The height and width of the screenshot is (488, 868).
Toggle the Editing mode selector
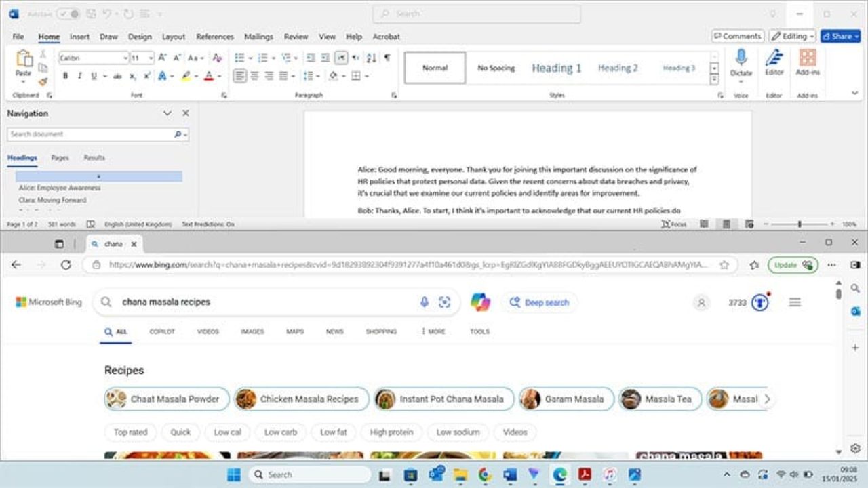coord(791,36)
